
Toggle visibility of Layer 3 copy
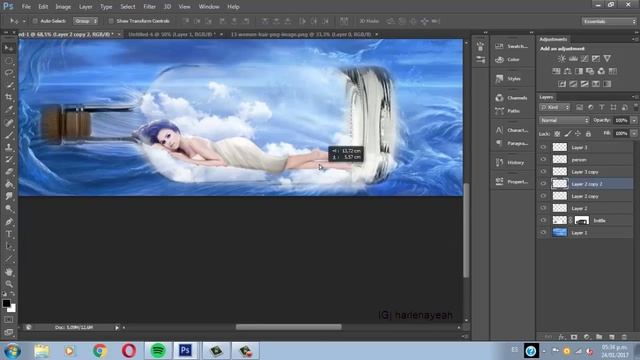tap(543, 172)
